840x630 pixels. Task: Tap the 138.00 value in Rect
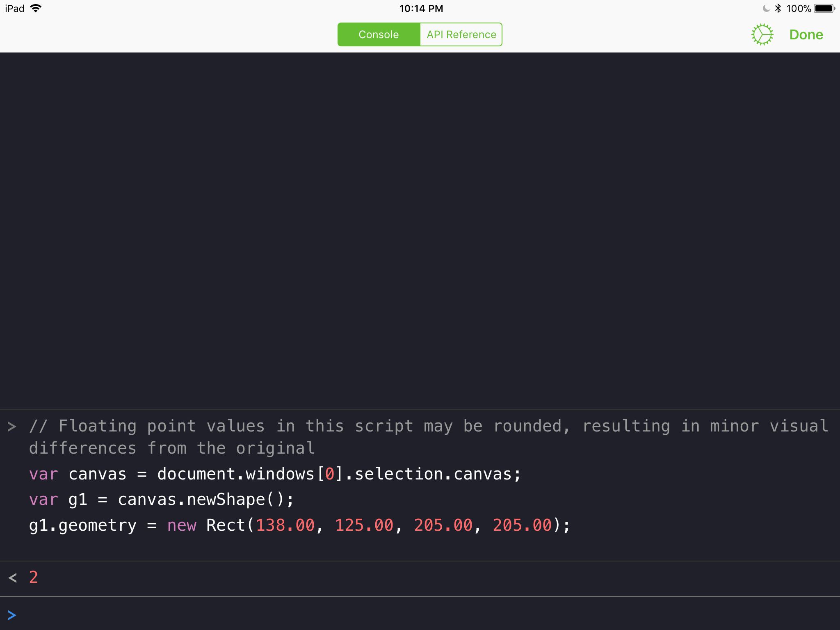285,525
